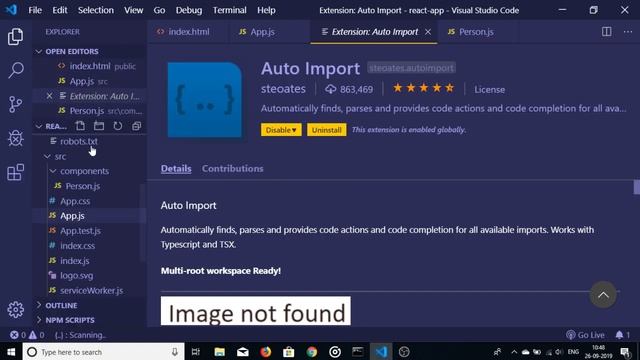Click the editor vertical scrollbar thumb
The width and height of the screenshot is (640, 360).
636,187
